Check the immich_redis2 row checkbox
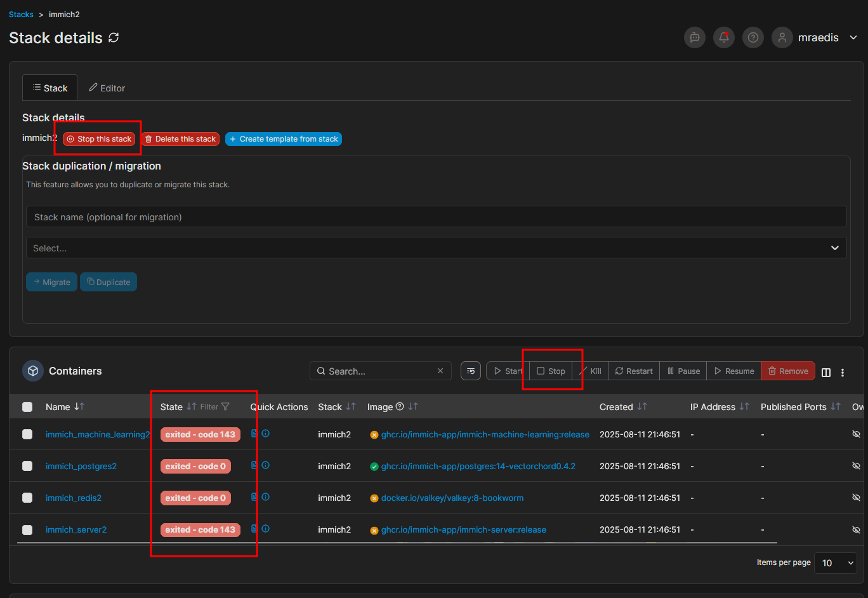This screenshot has width=868, height=598. [x=27, y=498]
